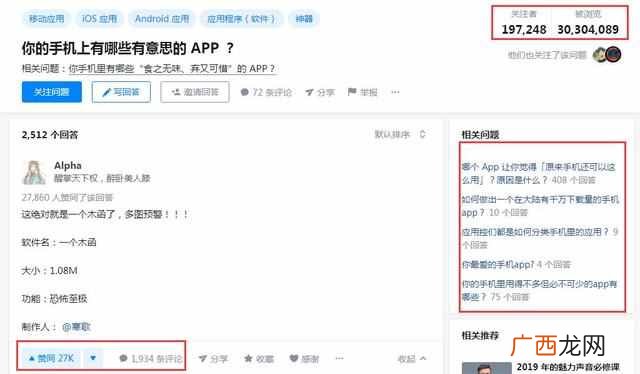
Task: Share the answer via bottom 分享
Action: (x=213, y=359)
